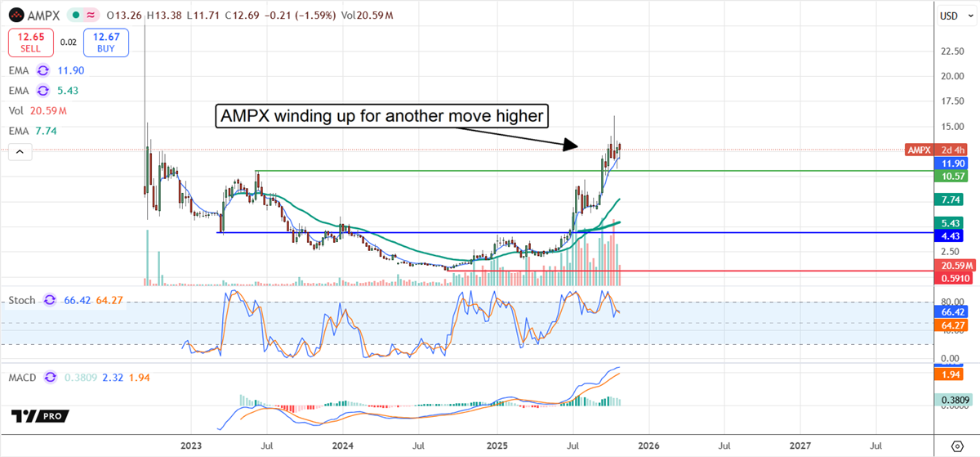Click the 66.42 Stoch axis value tag
The image size is (980, 457).
(949, 312)
